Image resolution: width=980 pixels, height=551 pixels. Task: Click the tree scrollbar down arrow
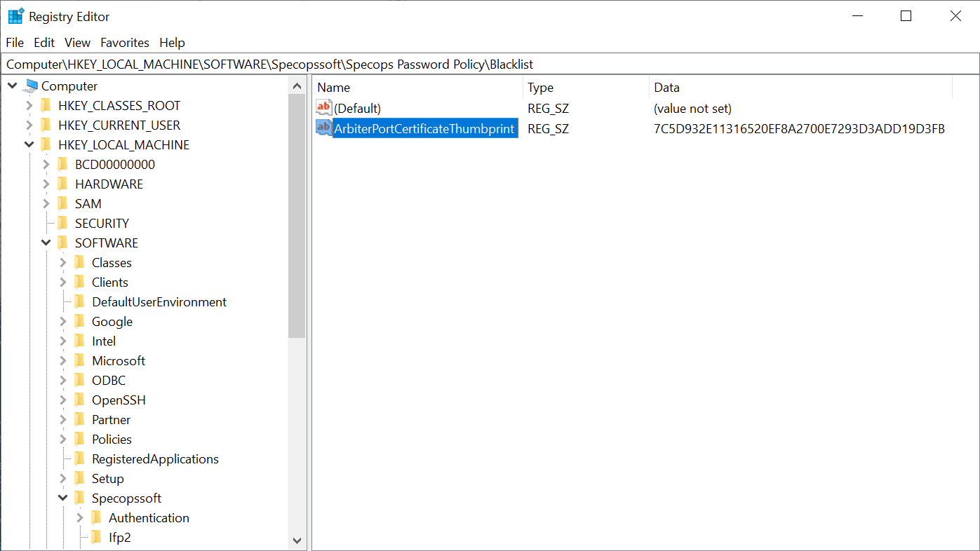297,540
